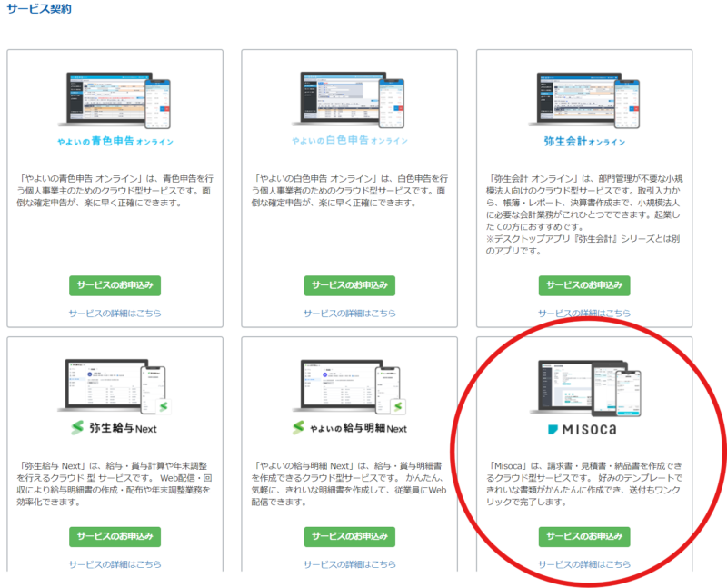The height and width of the screenshot is (588, 727).
Task: Click the 弥生会計 オンライン logo
Action: click(x=583, y=142)
